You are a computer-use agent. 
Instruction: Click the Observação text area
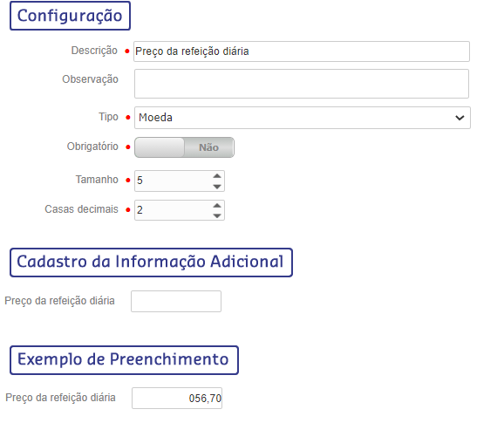[x=302, y=84]
